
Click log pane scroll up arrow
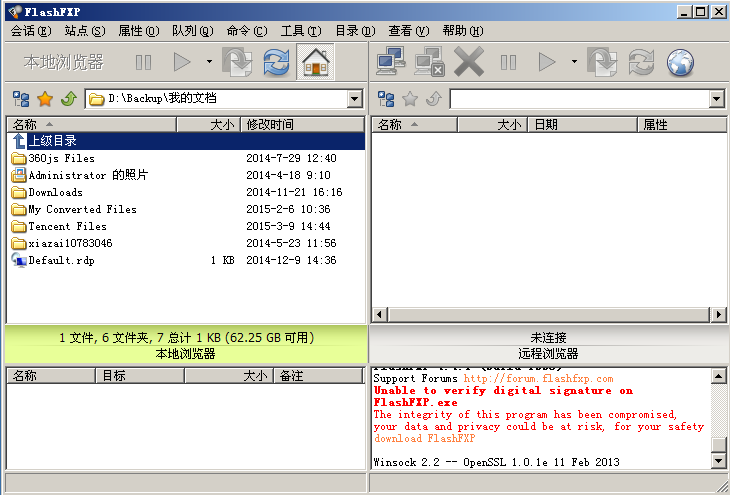coord(718,376)
